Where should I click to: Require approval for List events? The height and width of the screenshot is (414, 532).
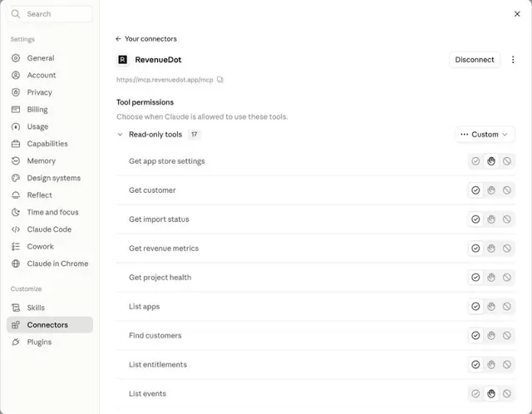pos(491,394)
